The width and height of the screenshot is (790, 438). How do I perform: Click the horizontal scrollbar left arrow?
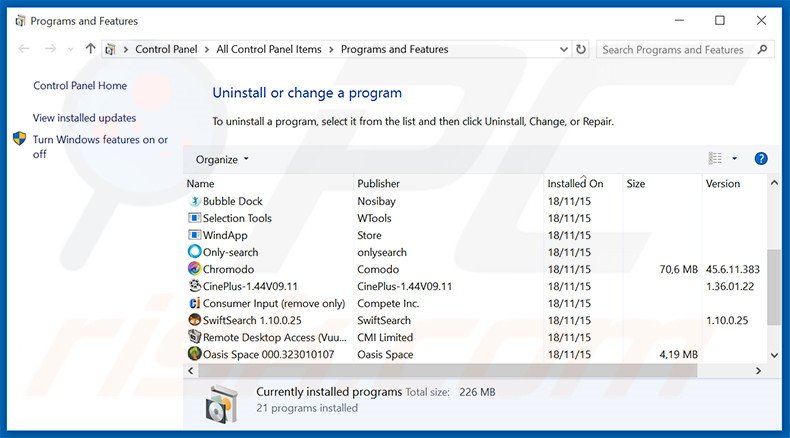click(190, 370)
